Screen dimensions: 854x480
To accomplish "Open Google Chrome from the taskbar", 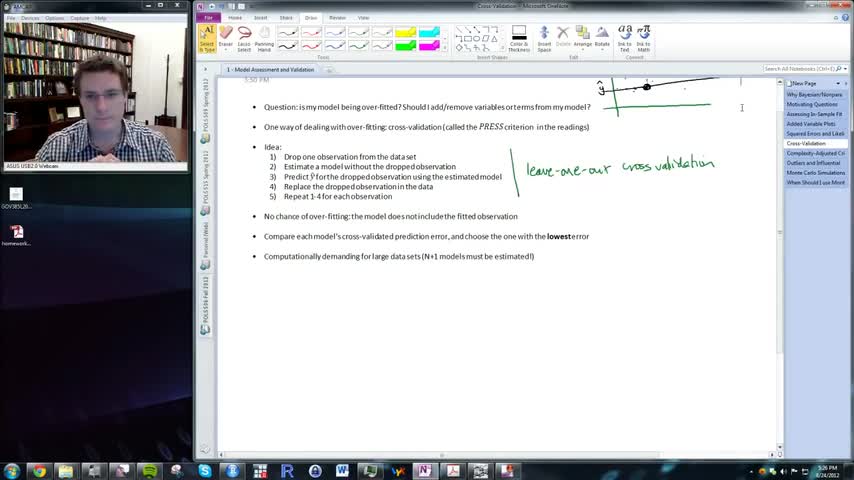I will [39, 471].
